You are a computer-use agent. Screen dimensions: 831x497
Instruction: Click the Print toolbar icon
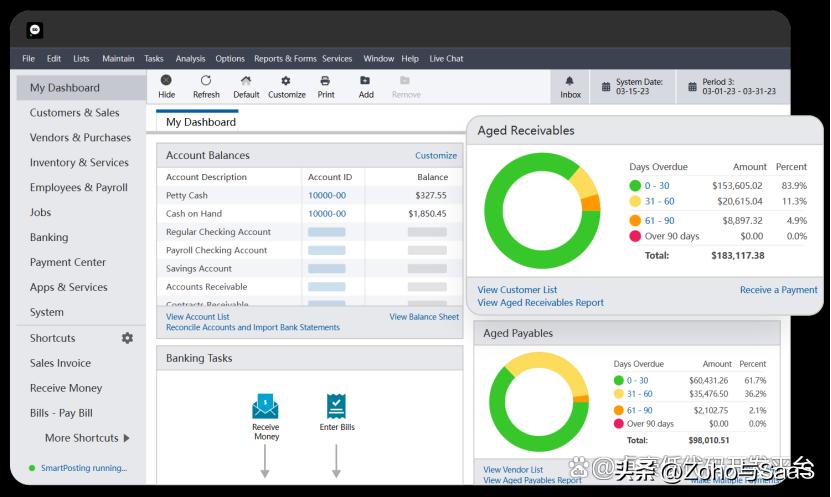tap(325, 81)
